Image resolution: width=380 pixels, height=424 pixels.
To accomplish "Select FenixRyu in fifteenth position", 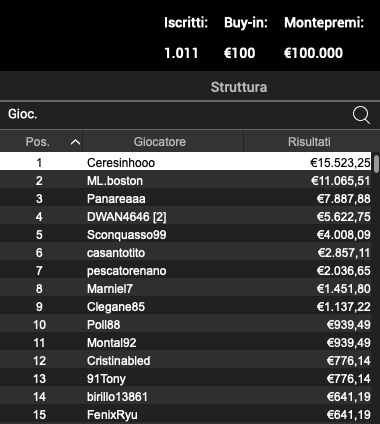I will 185,415.
